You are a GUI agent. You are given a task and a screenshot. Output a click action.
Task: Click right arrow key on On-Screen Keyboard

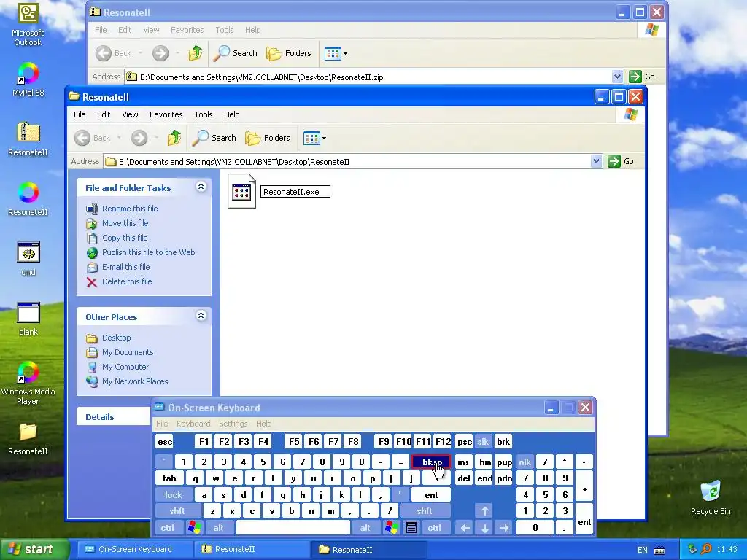coord(504,528)
